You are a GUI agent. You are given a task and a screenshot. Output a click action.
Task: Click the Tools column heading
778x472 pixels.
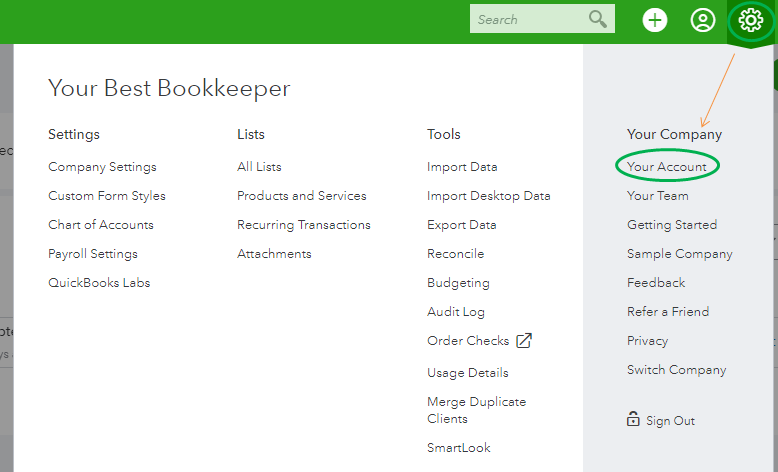click(444, 135)
